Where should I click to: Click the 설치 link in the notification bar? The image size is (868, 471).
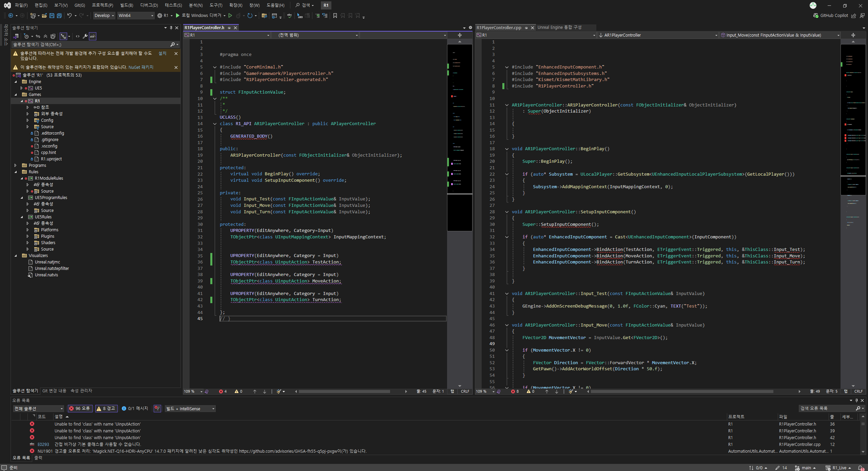(162, 53)
